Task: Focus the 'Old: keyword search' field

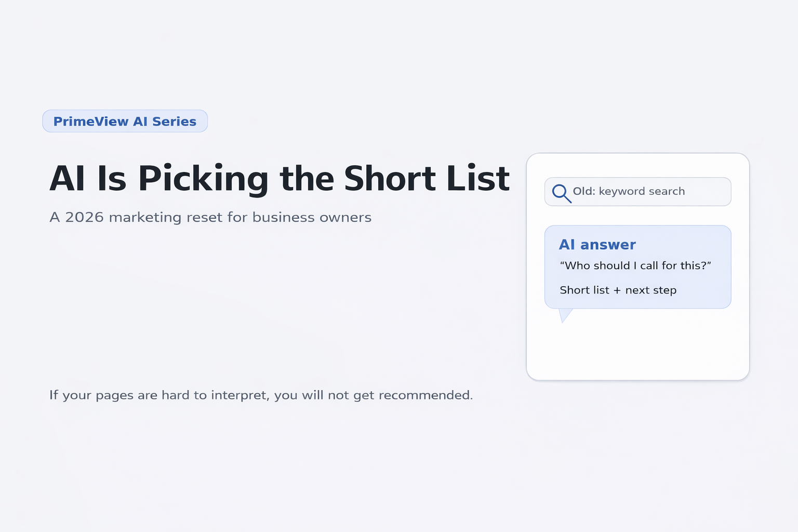Action: click(x=638, y=192)
